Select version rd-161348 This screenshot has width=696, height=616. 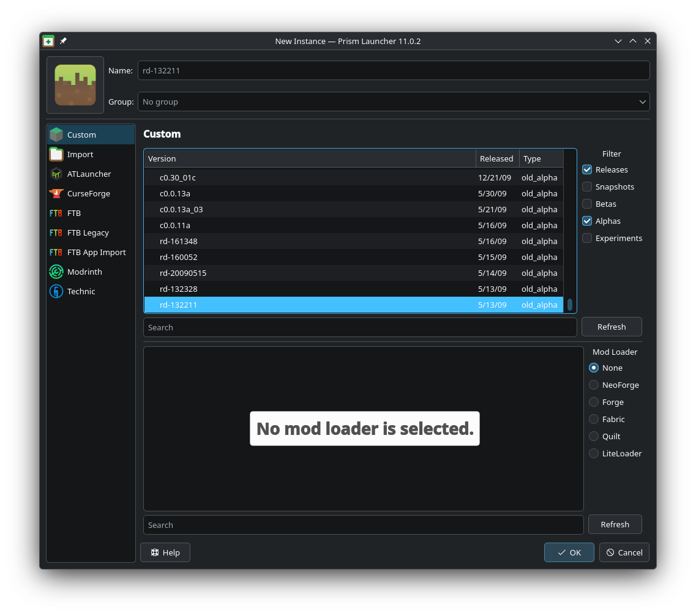pos(354,241)
